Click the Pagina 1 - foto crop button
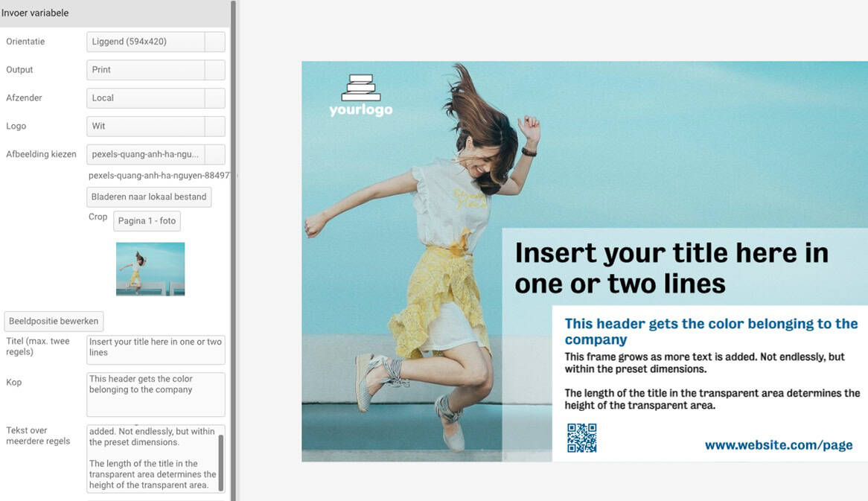 pyautogui.click(x=147, y=221)
